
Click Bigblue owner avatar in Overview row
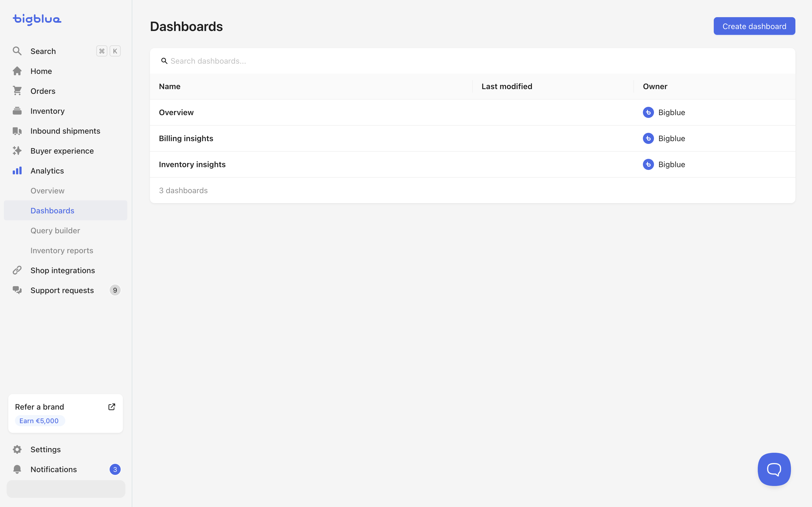(x=648, y=112)
